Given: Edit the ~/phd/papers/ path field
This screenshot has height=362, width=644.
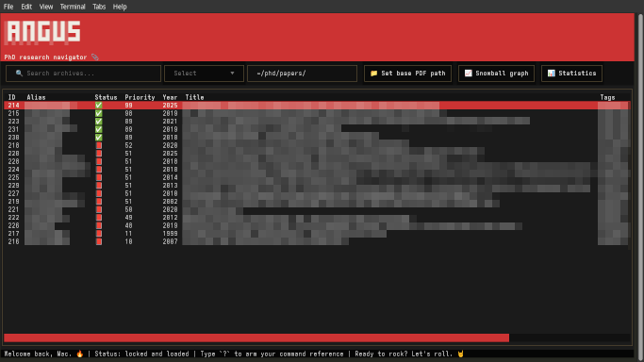Looking at the screenshot, I should coord(302,74).
